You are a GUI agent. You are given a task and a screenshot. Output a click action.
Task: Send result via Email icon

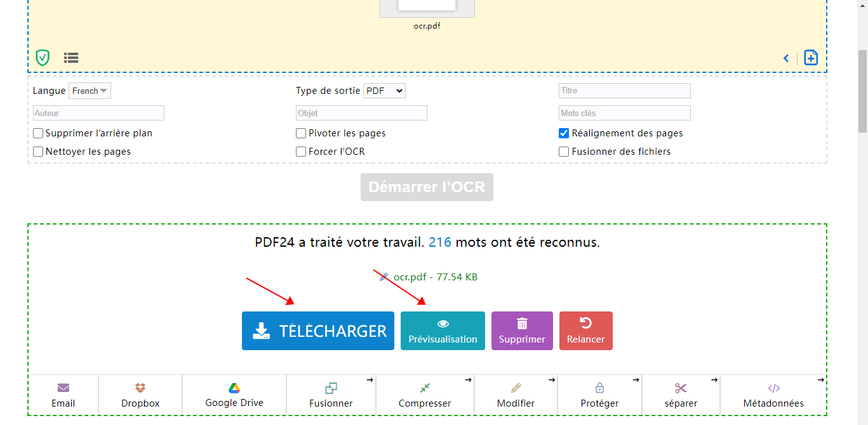[63, 395]
